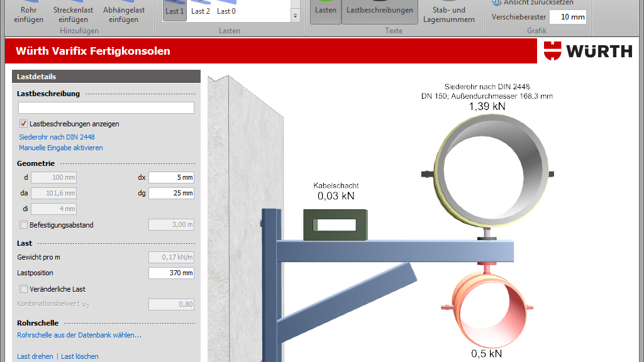Toggle Stab- und Lagernummern display
Image resolution: width=644 pixels, height=362 pixels.
click(449, 13)
